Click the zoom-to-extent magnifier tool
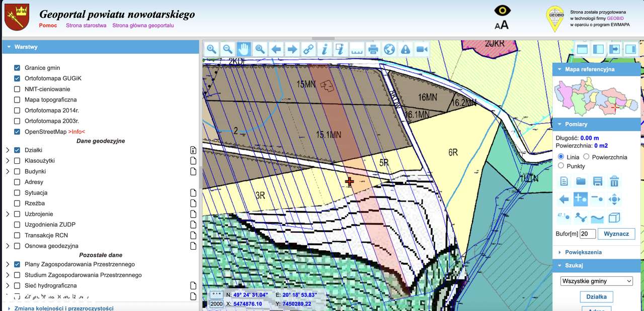Image resolution: width=644 pixels, height=311 pixels. [260, 49]
